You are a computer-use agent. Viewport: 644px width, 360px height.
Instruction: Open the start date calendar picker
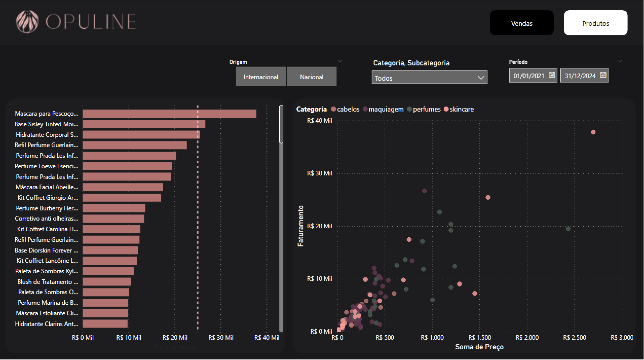coord(552,75)
